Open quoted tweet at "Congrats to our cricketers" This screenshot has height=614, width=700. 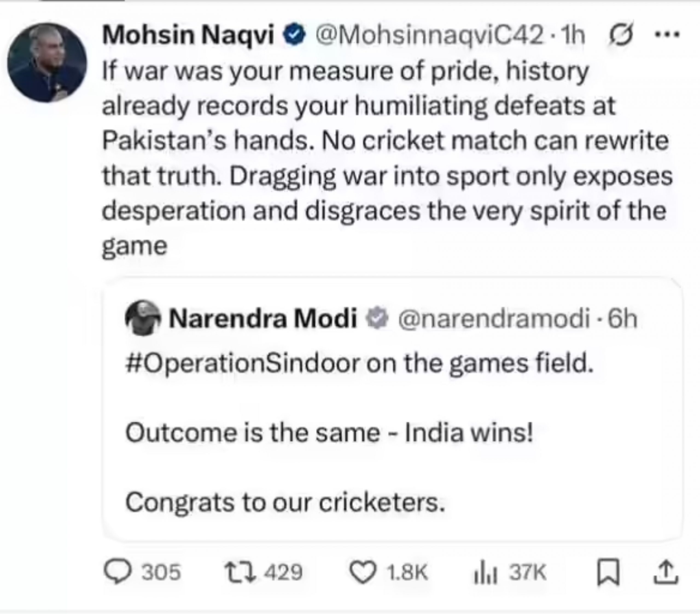[x=285, y=502]
